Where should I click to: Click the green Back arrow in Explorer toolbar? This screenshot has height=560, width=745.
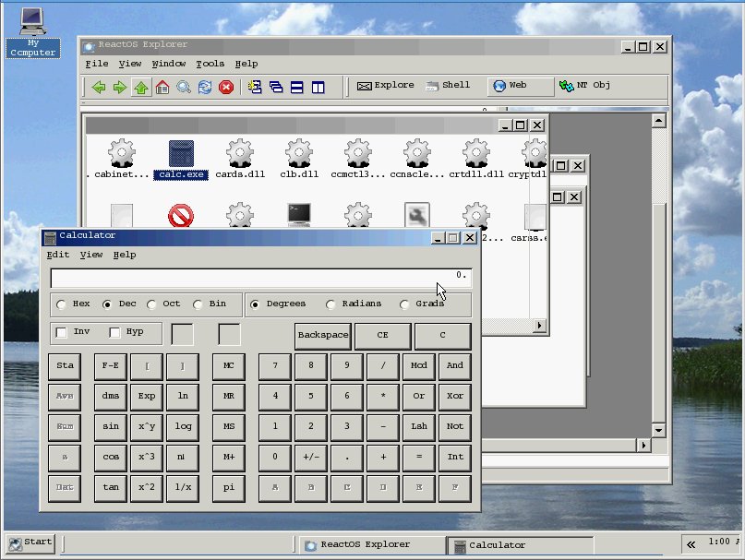click(99, 87)
